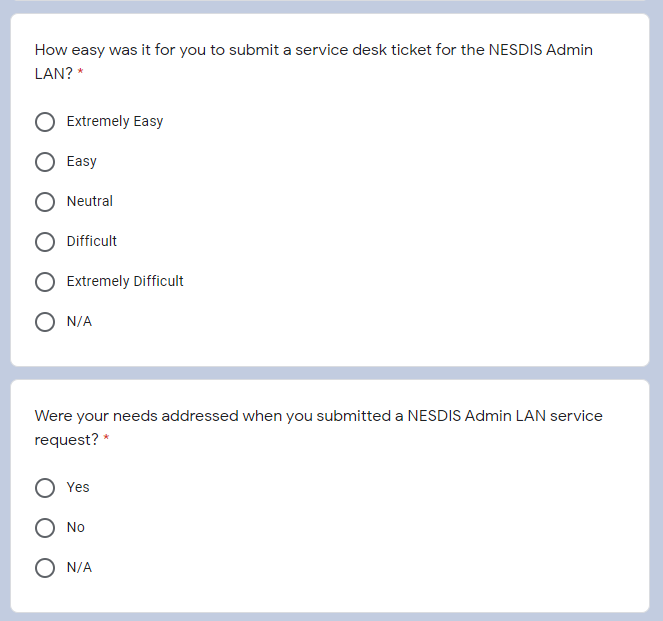
Task: Click the "Extremely Difficult" label text
Action: [125, 282]
